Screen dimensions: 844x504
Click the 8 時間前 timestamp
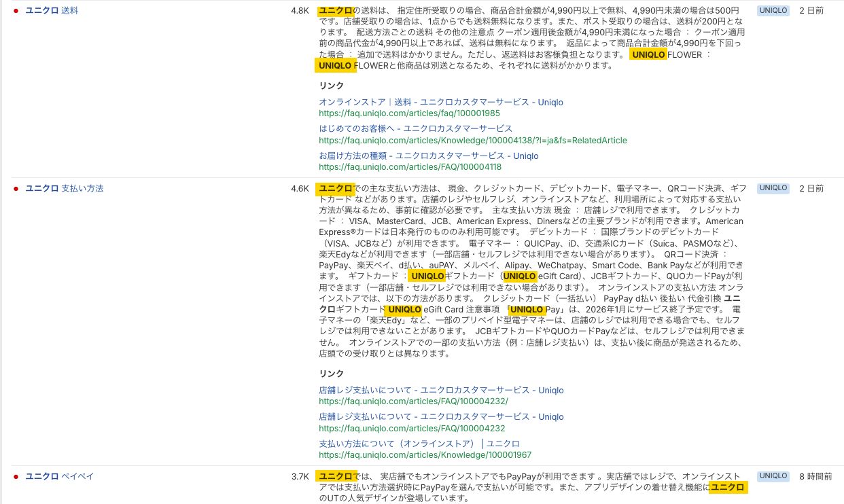815,476
